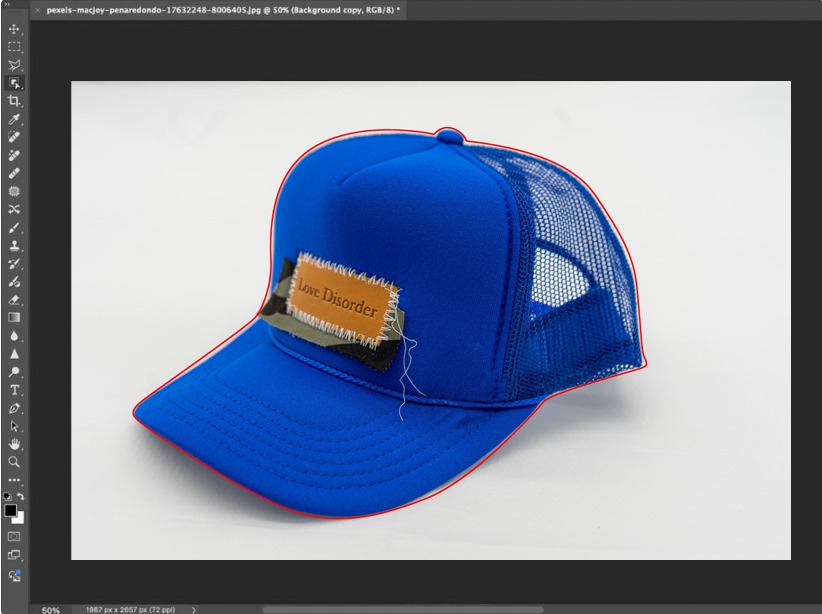Activate the Hand tool
Screen dimensions: 822x614
pyautogui.click(x=14, y=444)
